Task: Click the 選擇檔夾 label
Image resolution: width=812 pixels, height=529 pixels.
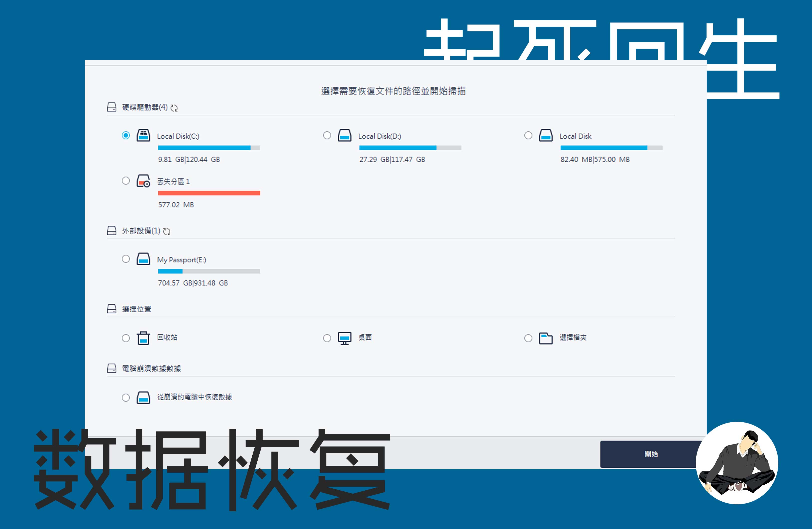Action: pos(573,338)
